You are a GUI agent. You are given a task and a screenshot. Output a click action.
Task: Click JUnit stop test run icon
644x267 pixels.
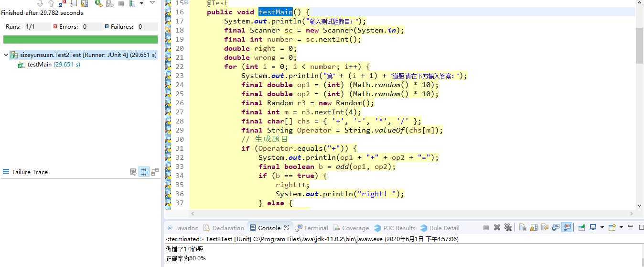click(x=121, y=3)
